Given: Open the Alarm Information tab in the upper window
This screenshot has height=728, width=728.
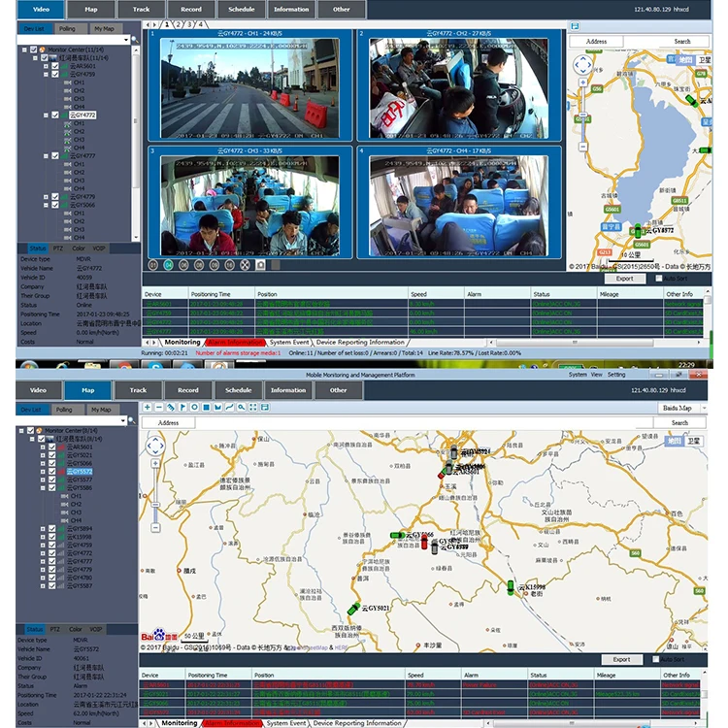Looking at the screenshot, I should 235,343.
